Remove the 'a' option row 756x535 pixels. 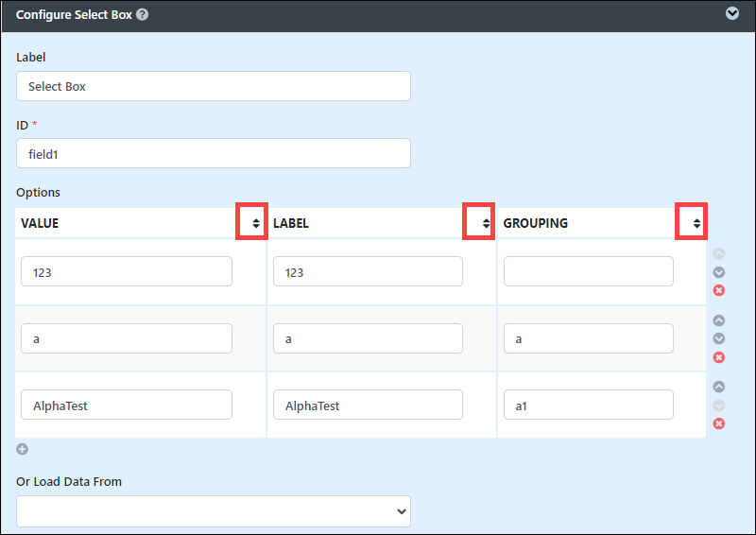(x=719, y=357)
